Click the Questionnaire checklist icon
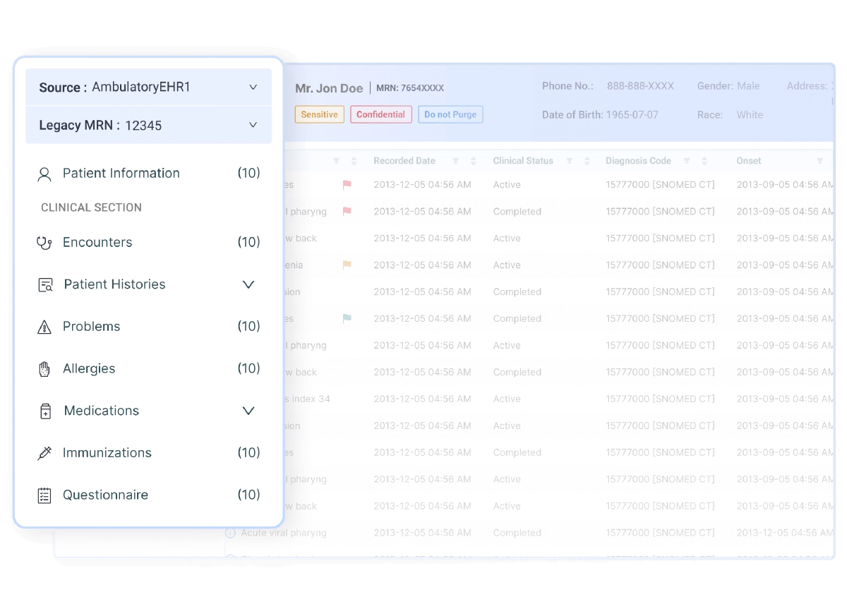Image resolution: width=847 pixels, height=616 pixels. (x=44, y=495)
